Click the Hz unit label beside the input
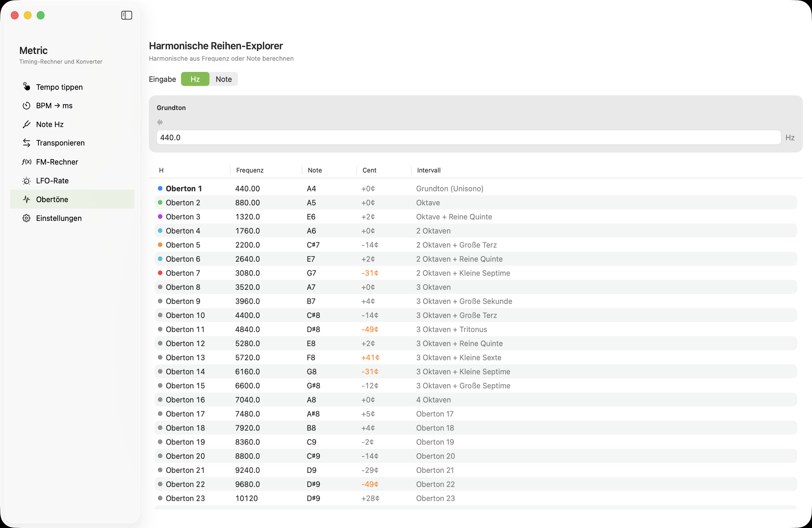The height and width of the screenshot is (528, 812). pos(790,137)
